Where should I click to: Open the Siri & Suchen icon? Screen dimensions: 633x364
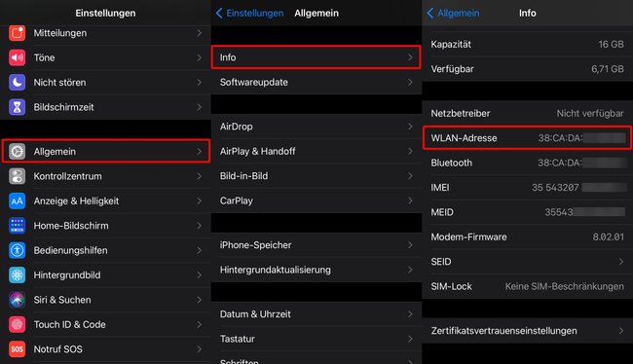tap(17, 300)
